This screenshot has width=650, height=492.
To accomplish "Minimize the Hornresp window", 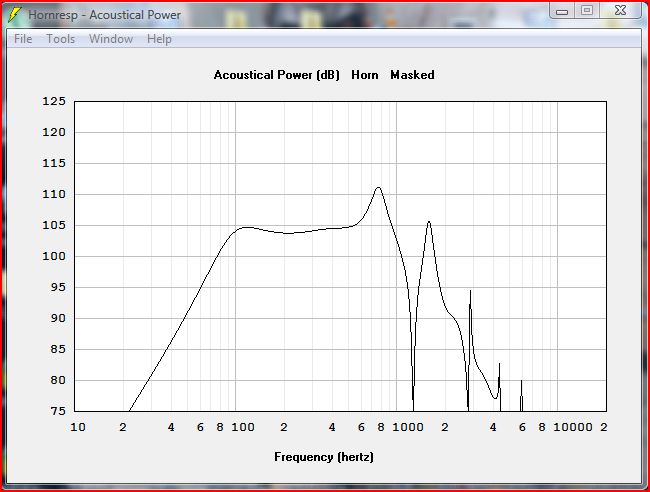I will (562, 11).
